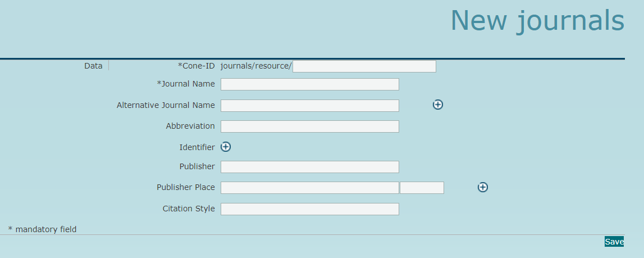Screen dimensions: 644x258
Task: Click the plus icon next to Identifier
Action: 226,147
